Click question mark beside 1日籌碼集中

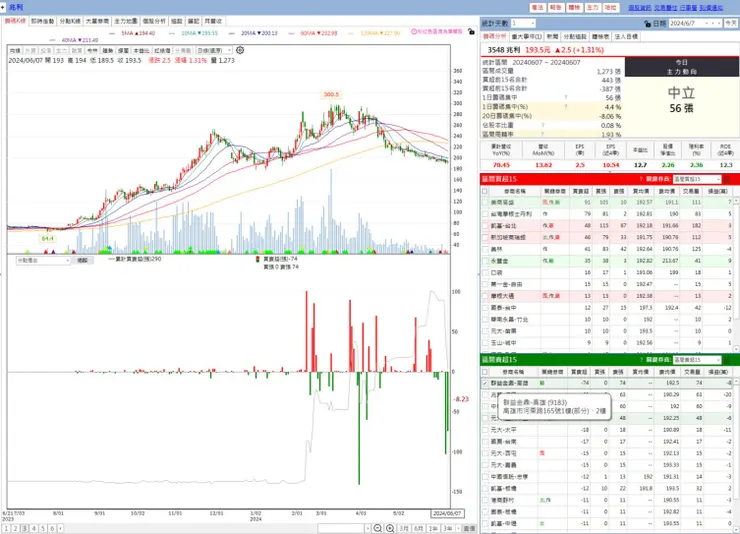click(566, 97)
